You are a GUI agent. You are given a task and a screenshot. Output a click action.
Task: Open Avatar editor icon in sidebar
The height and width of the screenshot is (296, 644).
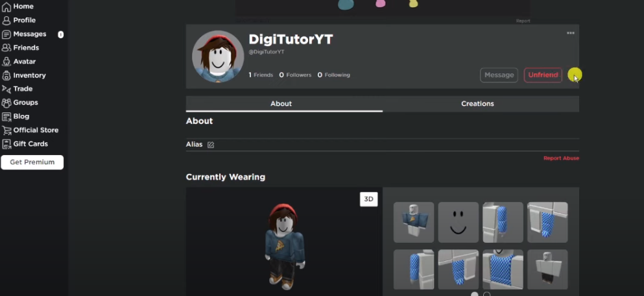pyautogui.click(x=6, y=62)
